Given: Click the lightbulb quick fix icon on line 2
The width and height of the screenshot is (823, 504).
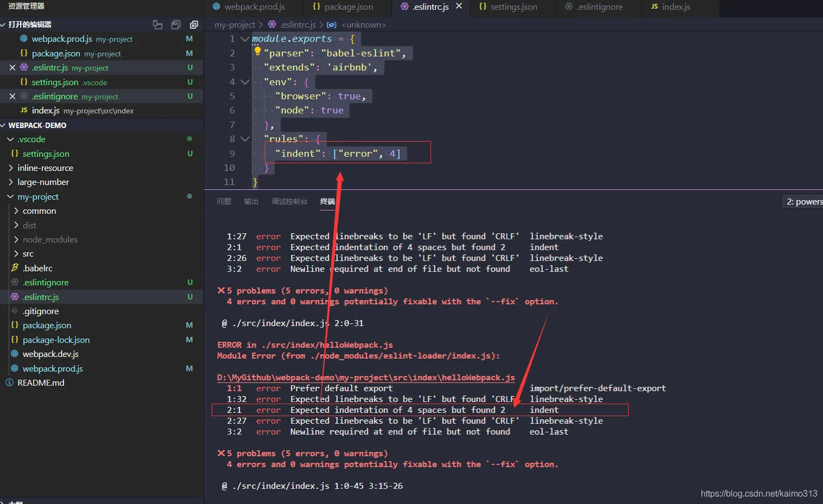Looking at the screenshot, I should 257,52.
